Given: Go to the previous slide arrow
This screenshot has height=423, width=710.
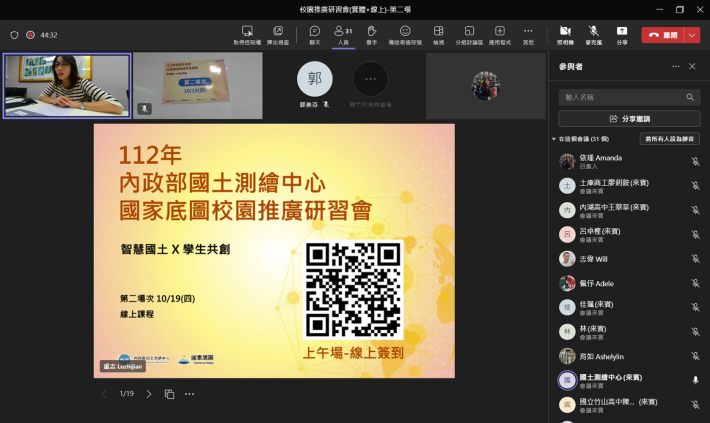Looking at the screenshot, I should point(104,394).
